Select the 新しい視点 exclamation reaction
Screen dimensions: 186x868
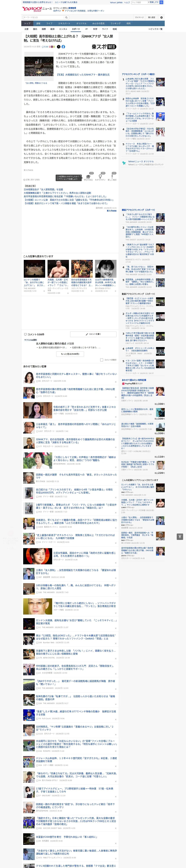pyautogui.click(x=112, y=176)
